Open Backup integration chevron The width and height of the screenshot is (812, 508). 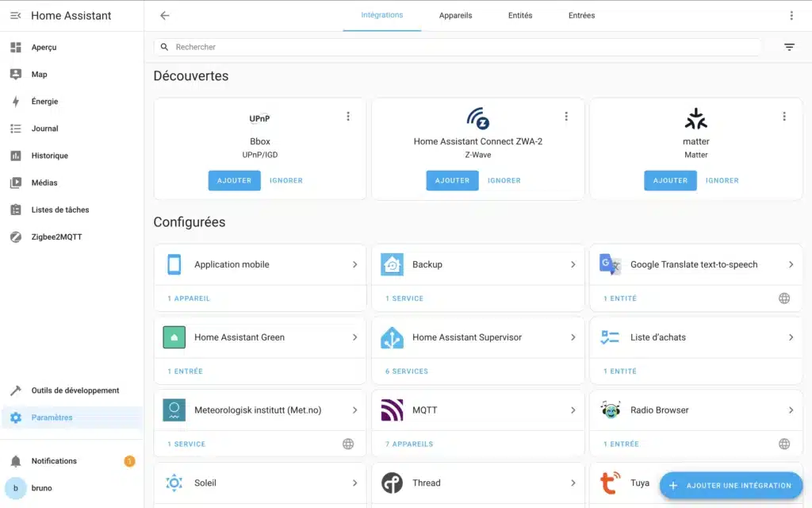573,264
